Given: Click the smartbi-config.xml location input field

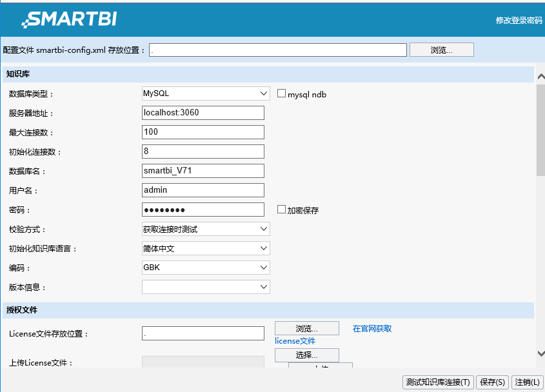Looking at the screenshot, I should coord(278,50).
